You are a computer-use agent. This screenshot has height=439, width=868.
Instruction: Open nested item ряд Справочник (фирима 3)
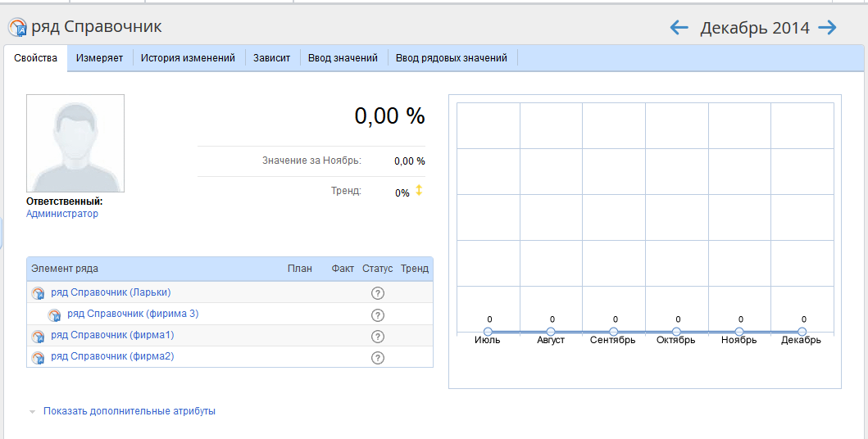[133, 314]
